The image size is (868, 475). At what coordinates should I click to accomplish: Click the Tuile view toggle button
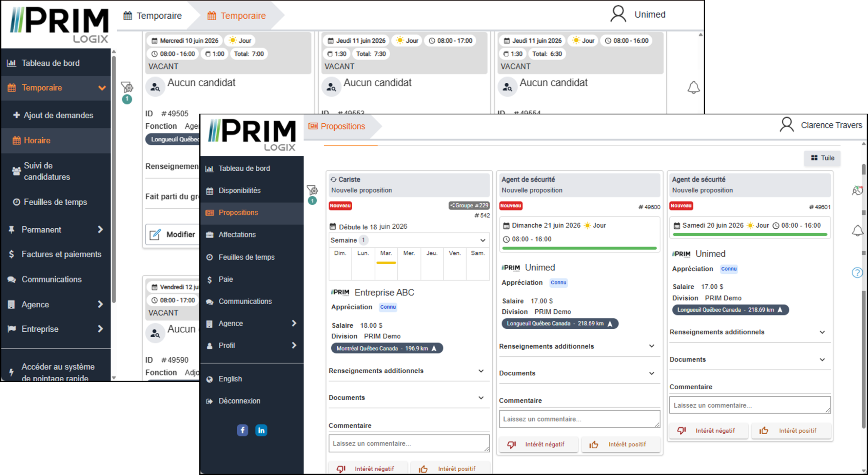point(822,158)
